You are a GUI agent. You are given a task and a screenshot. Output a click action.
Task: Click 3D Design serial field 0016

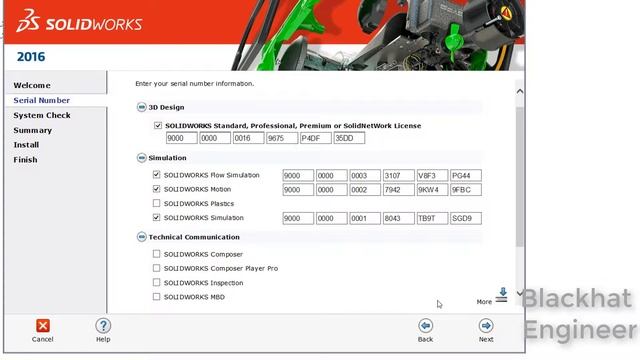pos(249,138)
